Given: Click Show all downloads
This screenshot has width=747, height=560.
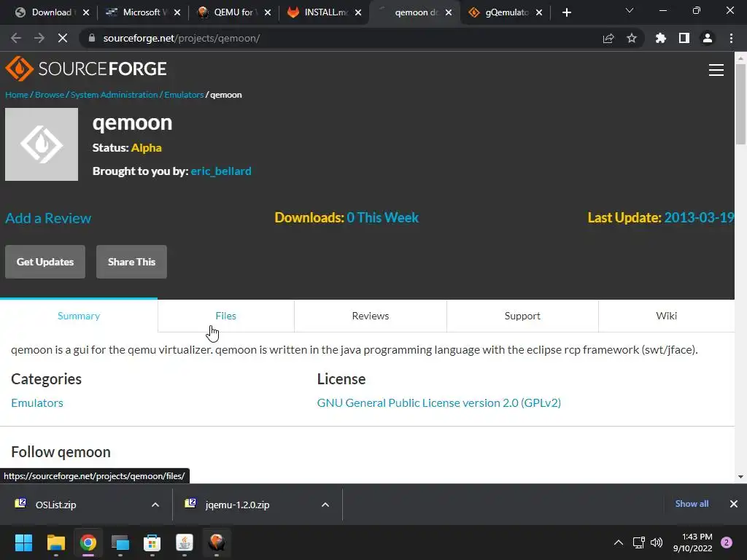Looking at the screenshot, I should [x=692, y=504].
